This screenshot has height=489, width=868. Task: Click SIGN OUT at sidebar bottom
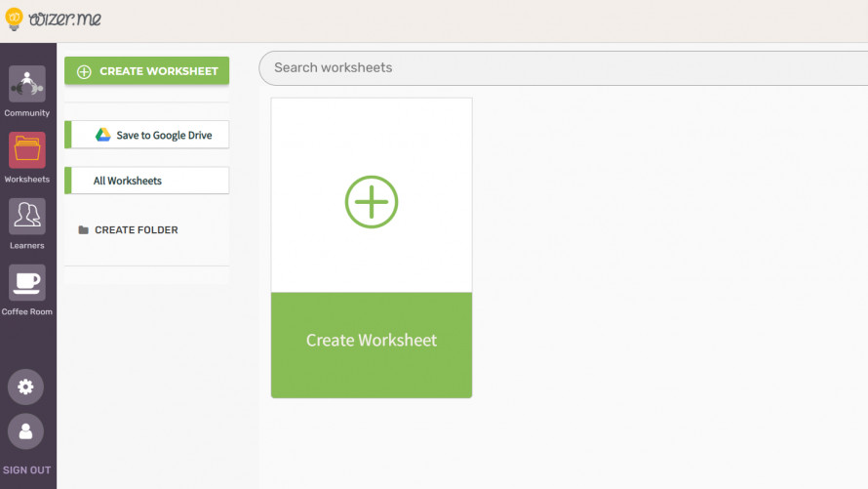click(x=26, y=469)
